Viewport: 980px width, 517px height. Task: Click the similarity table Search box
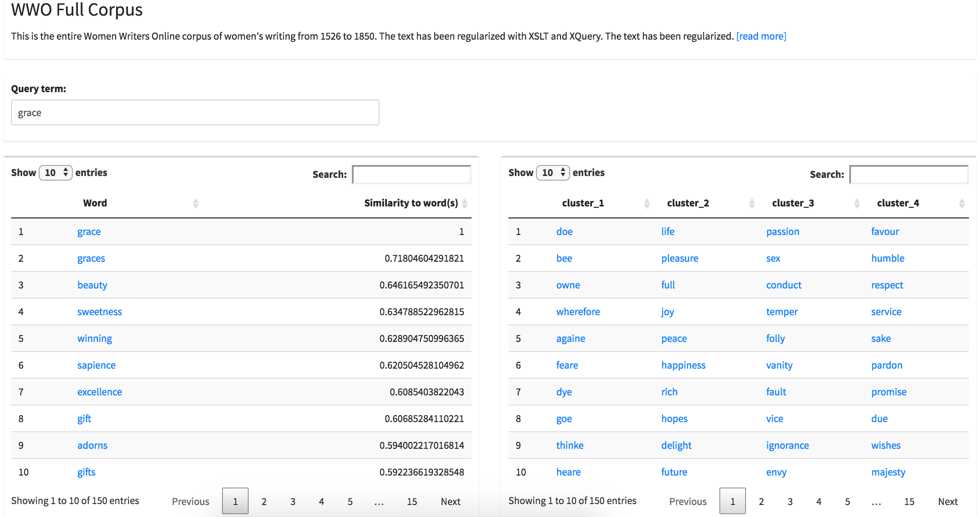click(x=411, y=175)
